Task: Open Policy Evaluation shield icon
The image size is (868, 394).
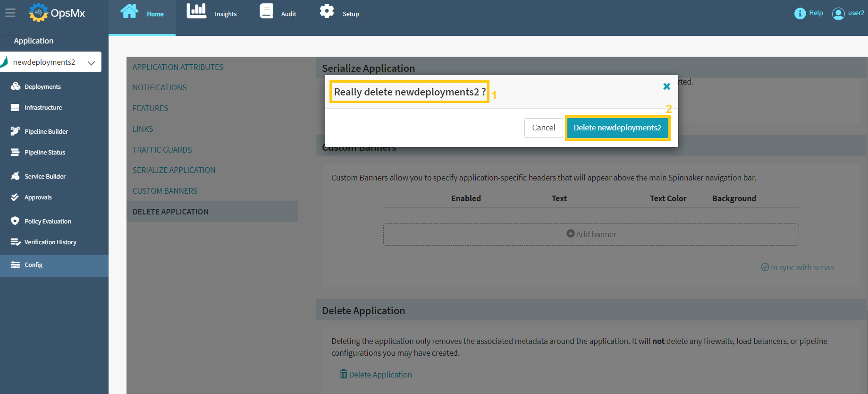Action: 15,221
